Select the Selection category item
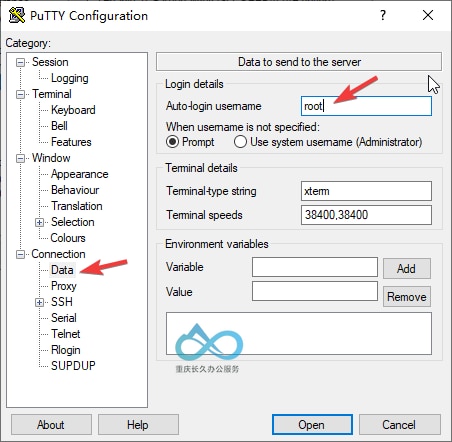The width and height of the screenshot is (452, 442). [73, 222]
